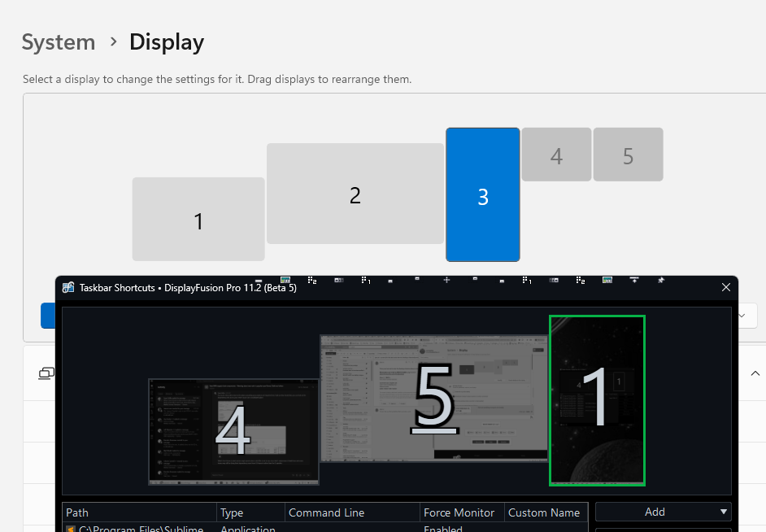Screen dimensions: 766x532
Task: Click the DisplayFusion app icon in title bar
Action: coord(69,287)
